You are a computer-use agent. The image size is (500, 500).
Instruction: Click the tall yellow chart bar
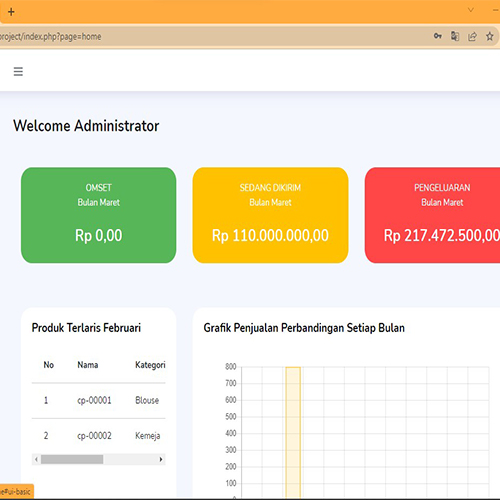pyautogui.click(x=293, y=433)
